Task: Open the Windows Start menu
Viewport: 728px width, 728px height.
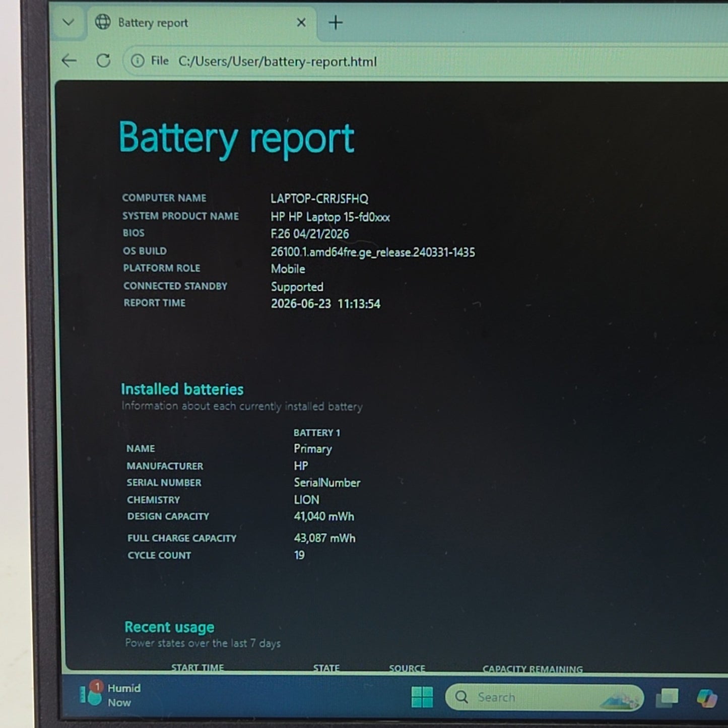Action: [422, 697]
